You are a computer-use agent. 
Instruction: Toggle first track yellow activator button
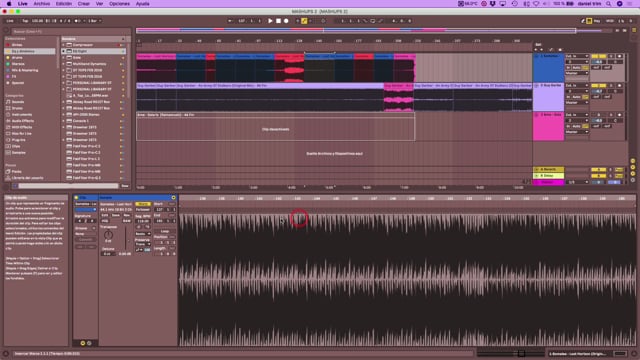[598, 56]
